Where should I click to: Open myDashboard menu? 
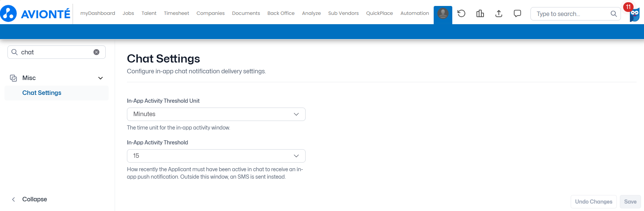coord(98,13)
